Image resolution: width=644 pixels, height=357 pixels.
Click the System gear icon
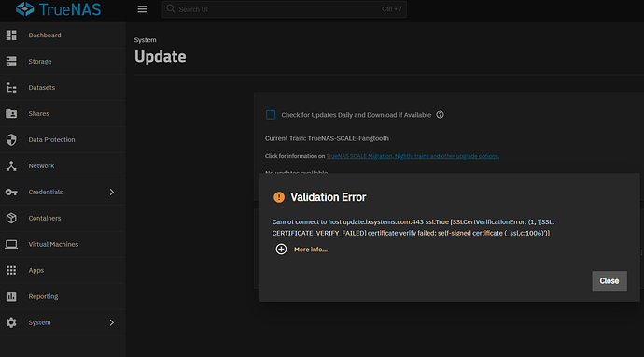[11, 322]
